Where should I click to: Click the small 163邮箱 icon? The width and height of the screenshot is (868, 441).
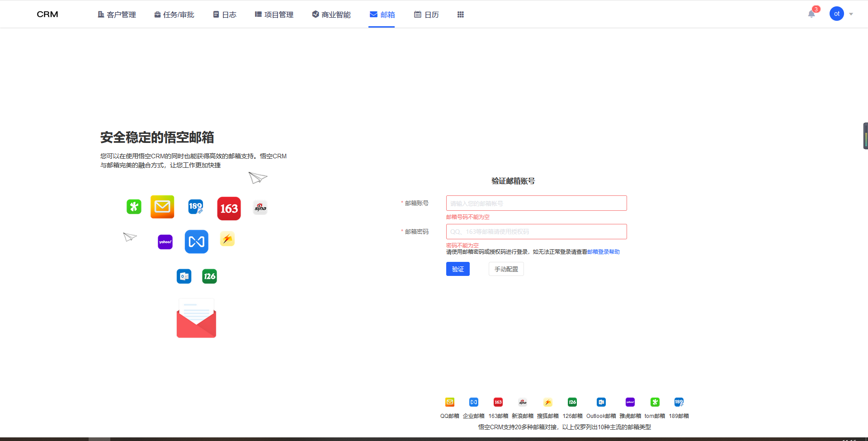coord(498,402)
